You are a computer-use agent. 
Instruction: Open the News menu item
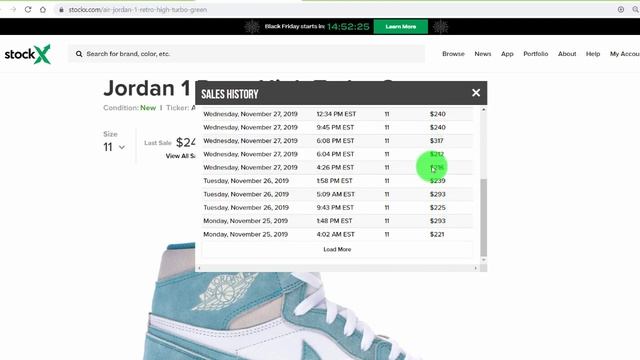(x=482, y=54)
